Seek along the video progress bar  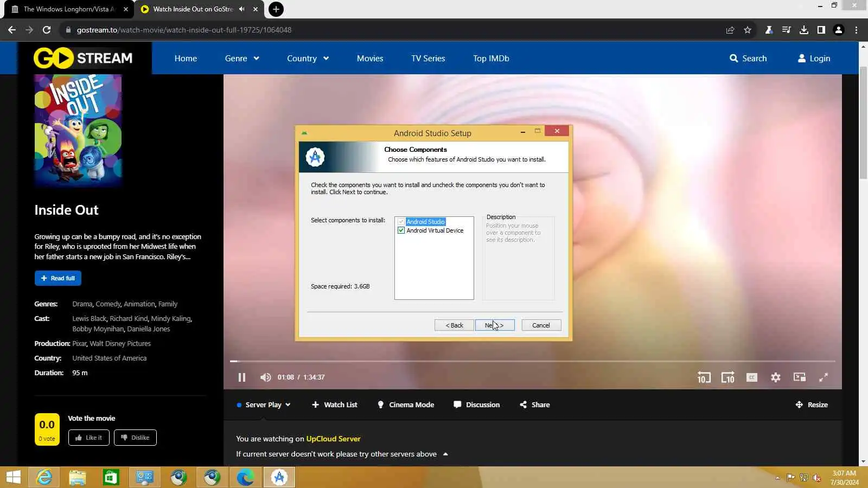coord(532,361)
